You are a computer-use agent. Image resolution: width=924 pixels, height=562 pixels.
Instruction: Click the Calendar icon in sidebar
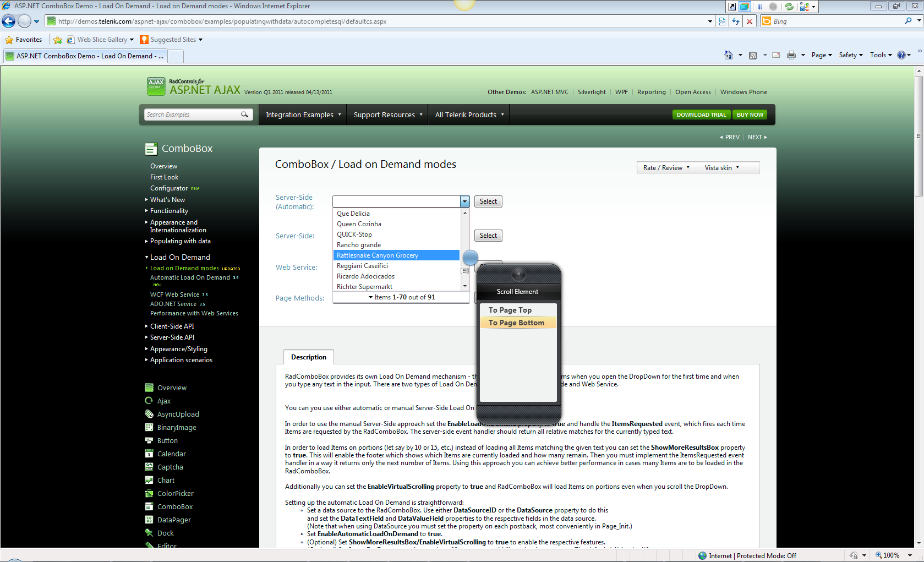(x=149, y=454)
